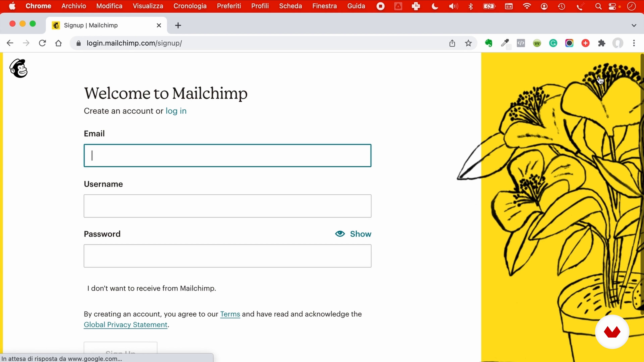Close the Signup Mailchimp tab
Viewport: 644px width, 362px height.
159,25
